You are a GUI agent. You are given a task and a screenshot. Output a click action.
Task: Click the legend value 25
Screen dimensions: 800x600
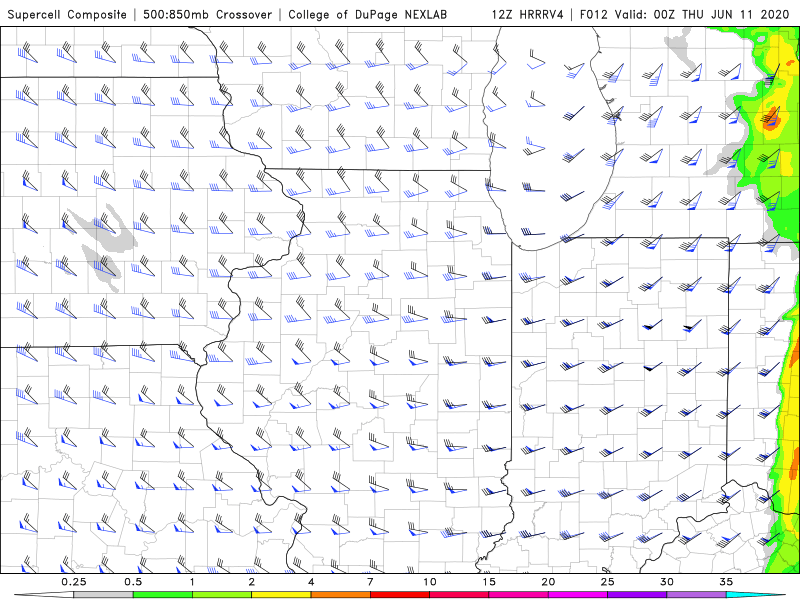coord(607,582)
